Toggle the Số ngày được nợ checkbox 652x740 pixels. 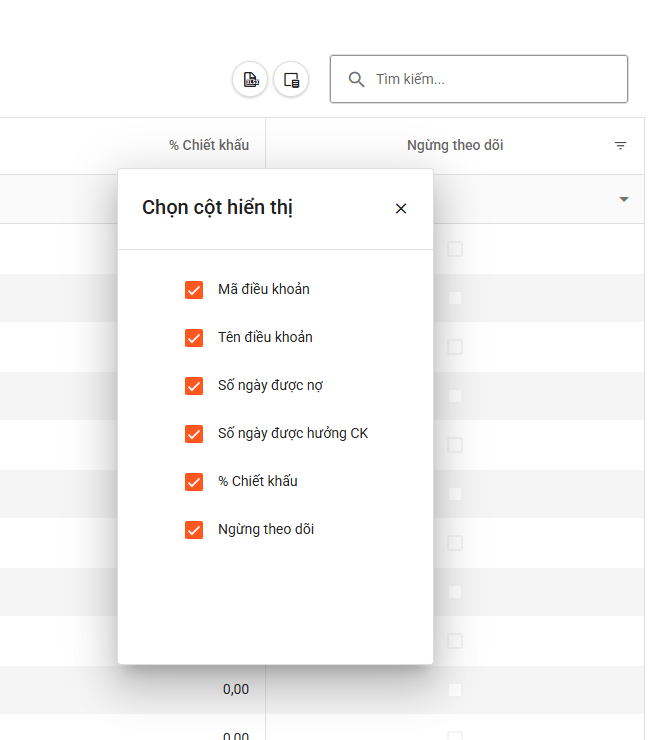(x=194, y=386)
